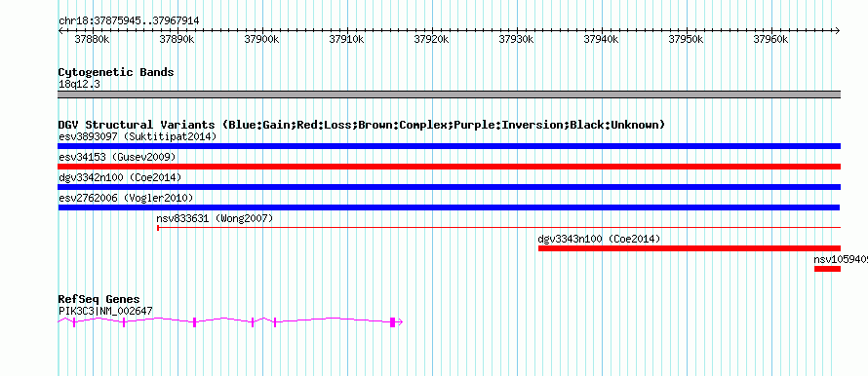This screenshot has height=376, width=868.
Task: Click the PIK3C3|NM_002647 gene label
Action: (x=105, y=312)
